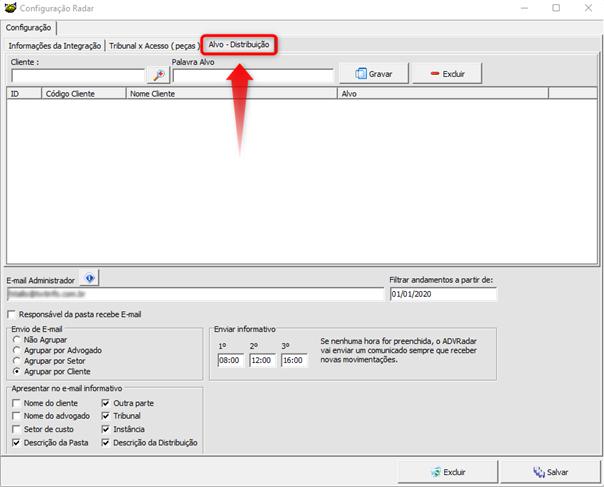Click the Excluir button next to Gravar
604x487 pixels.
point(447,74)
